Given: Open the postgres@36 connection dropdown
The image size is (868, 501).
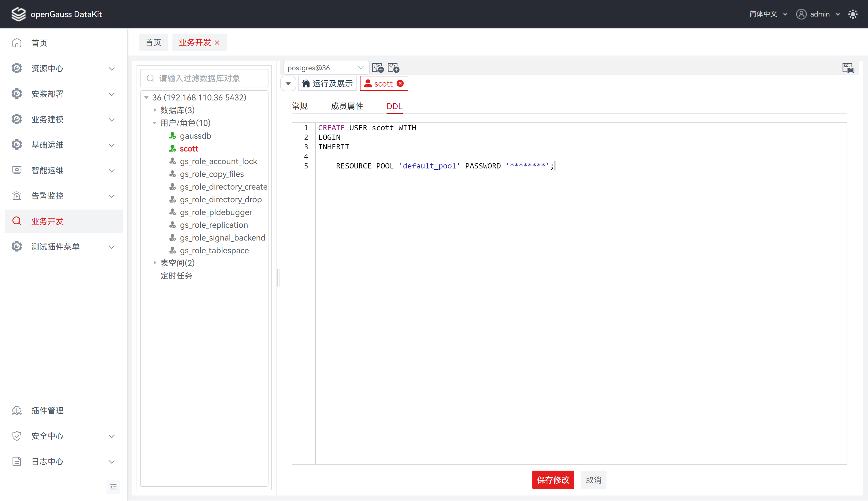Looking at the screenshot, I should point(325,68).
